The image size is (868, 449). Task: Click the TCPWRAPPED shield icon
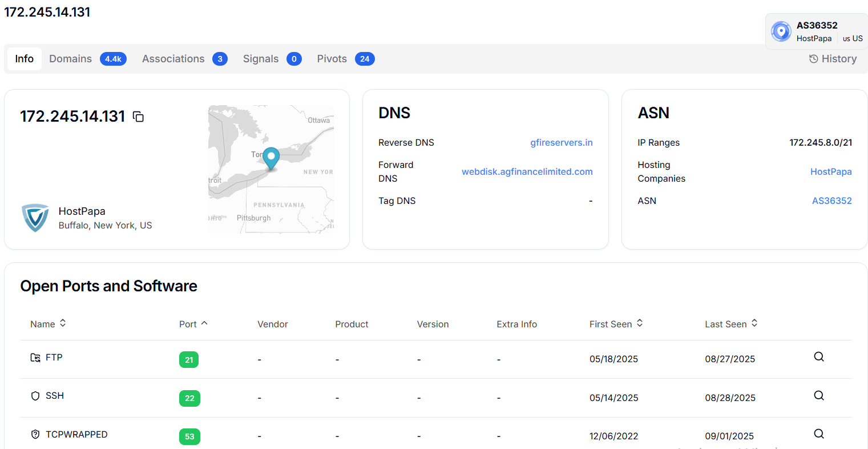click(35, 435)
